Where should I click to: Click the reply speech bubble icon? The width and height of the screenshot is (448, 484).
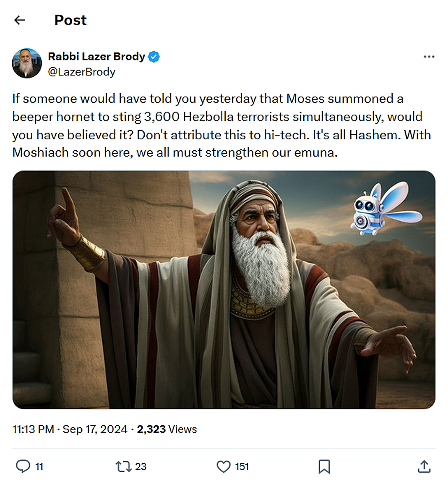coord(23,466)
